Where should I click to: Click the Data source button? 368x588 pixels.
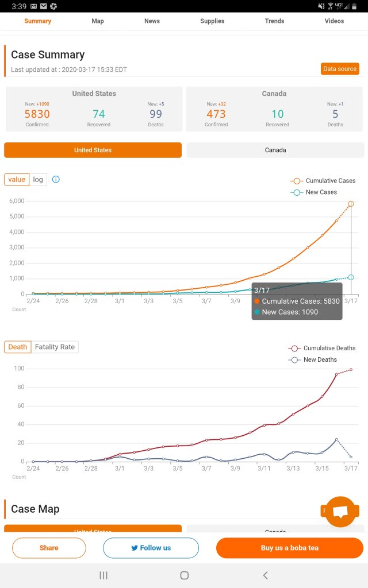340,69
